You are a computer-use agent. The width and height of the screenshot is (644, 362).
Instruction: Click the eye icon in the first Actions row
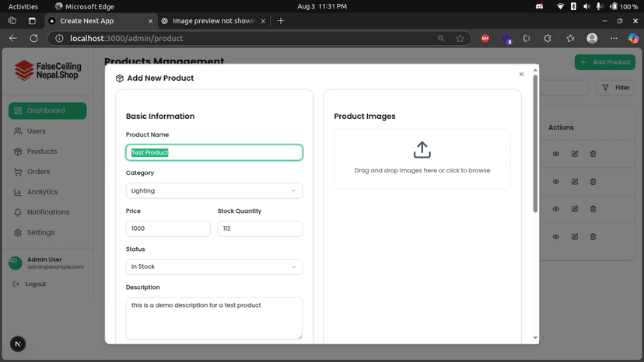556,154
